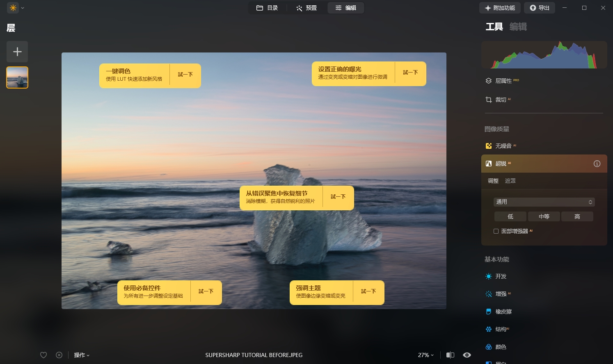Open 附加功能 extras button
Image resolution: width=613 pixels, height=364 pixels.
click(x=500, y=8)
